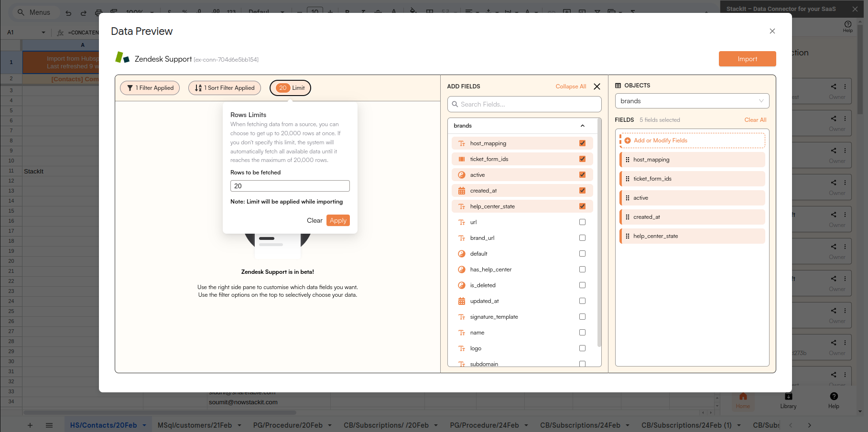Screen dimensions: 868x432
Task: Open Library in StackIt sidebar footer
Action: coord(788,400)
